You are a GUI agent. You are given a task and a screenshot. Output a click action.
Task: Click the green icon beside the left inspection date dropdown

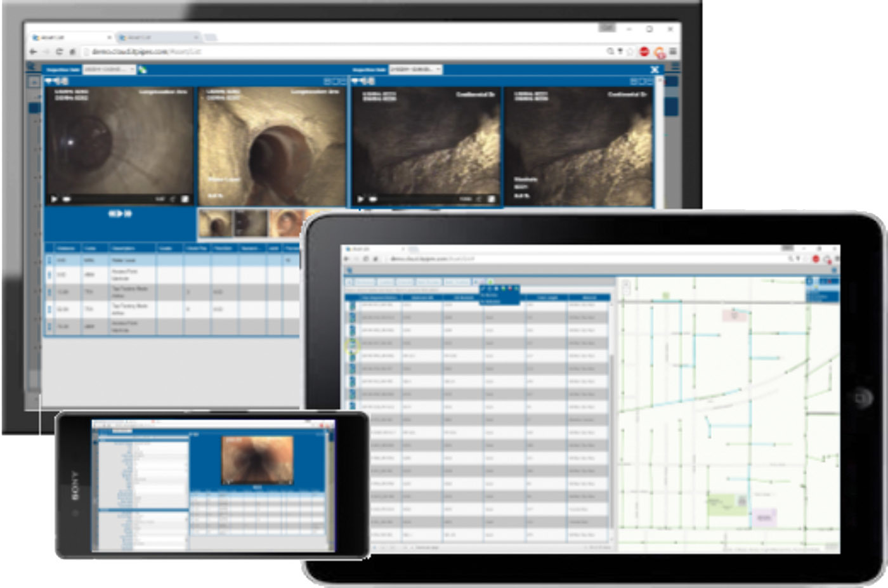click(143, 70)
